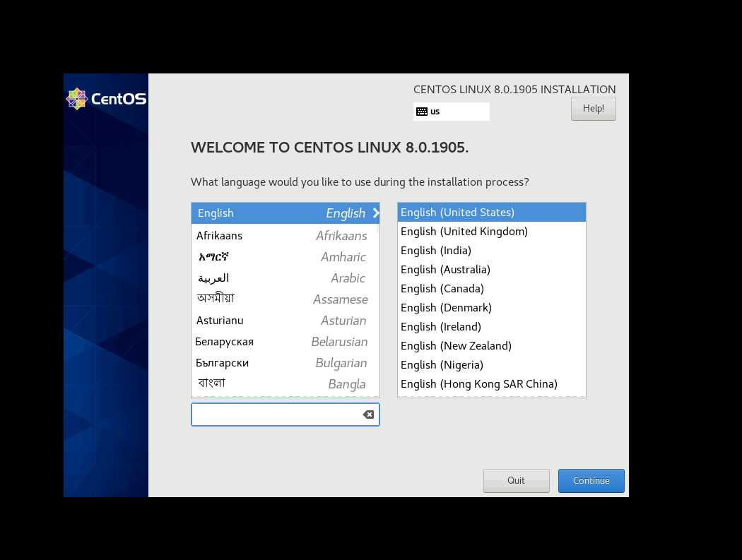This screenshot has width=742, height=560.
Task: Select English (New Zealand) locale
Action: tap(492, 346)
